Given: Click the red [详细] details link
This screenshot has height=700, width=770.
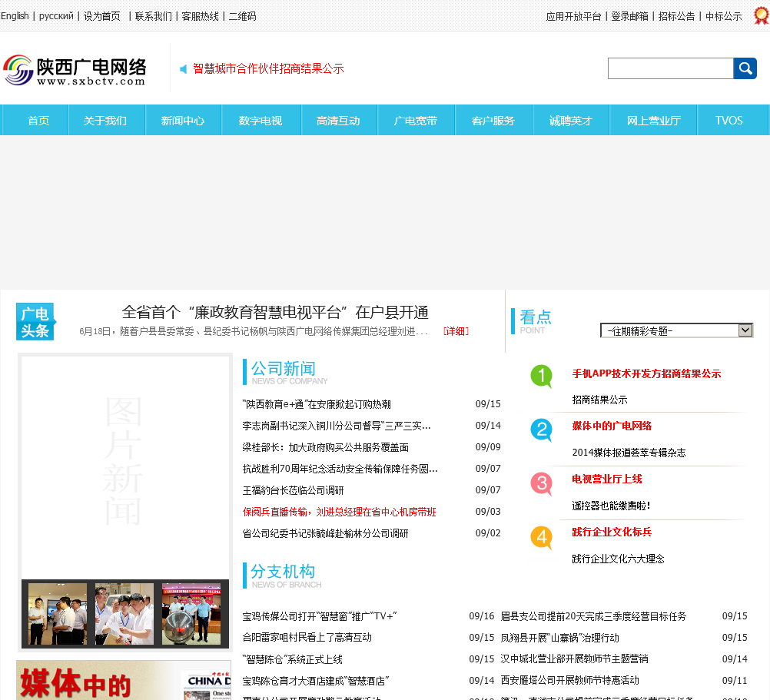Looking at the screenshot, I should click(456, 331).
